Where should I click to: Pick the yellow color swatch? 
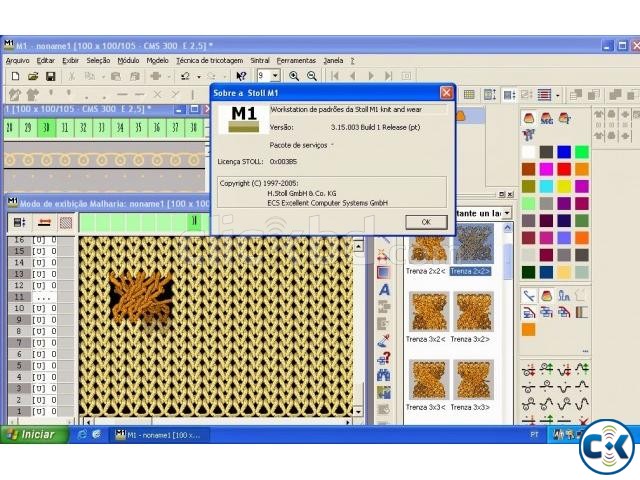(564, 187)
